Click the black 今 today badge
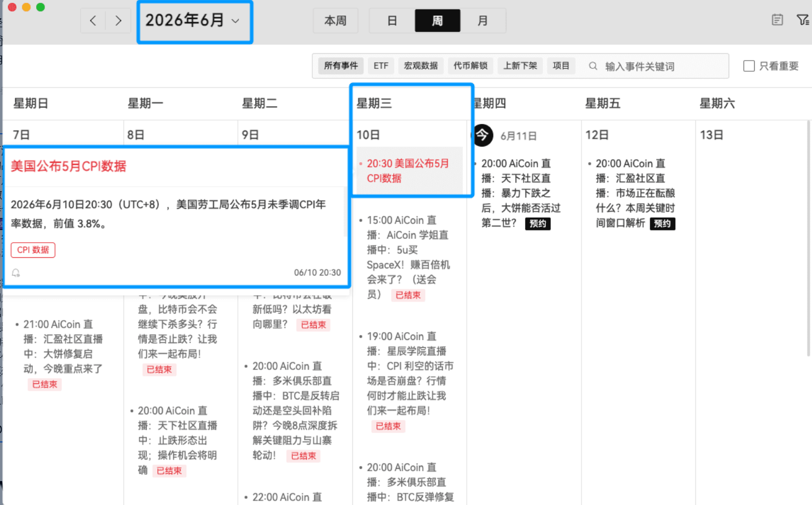Viewport: 812px width, 505px height. [482, 135]
